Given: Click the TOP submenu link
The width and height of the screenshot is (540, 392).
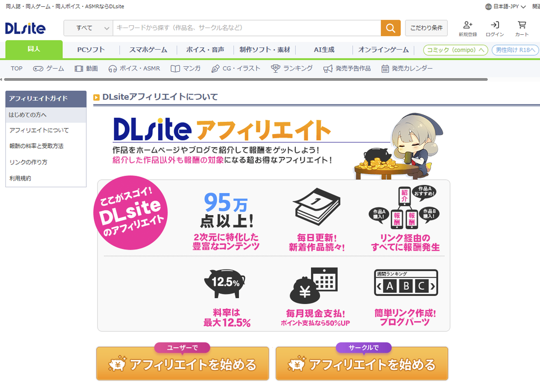Looking at the screenshot, I should (x=16, y=69).
